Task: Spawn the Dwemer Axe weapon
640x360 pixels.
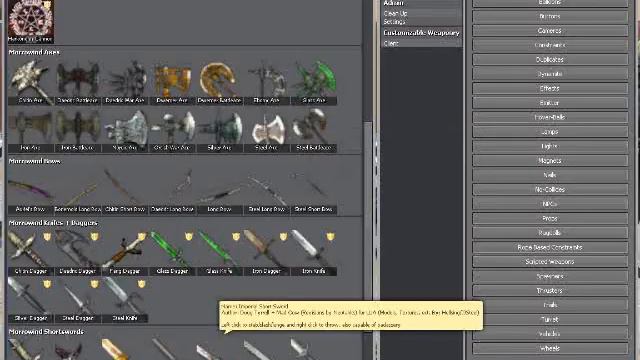Action: pyautogui.click(x=172, y=82)
